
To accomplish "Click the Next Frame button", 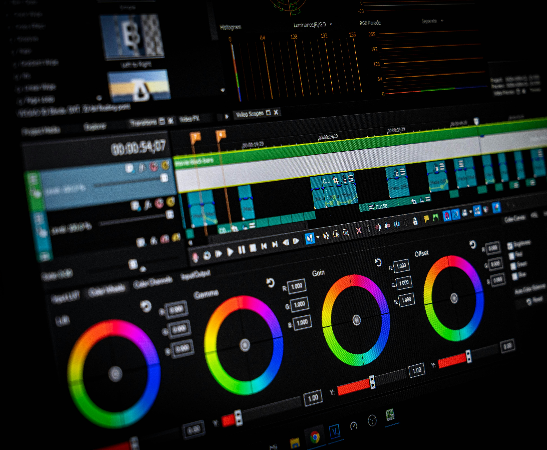I will (x=296, y=241).
